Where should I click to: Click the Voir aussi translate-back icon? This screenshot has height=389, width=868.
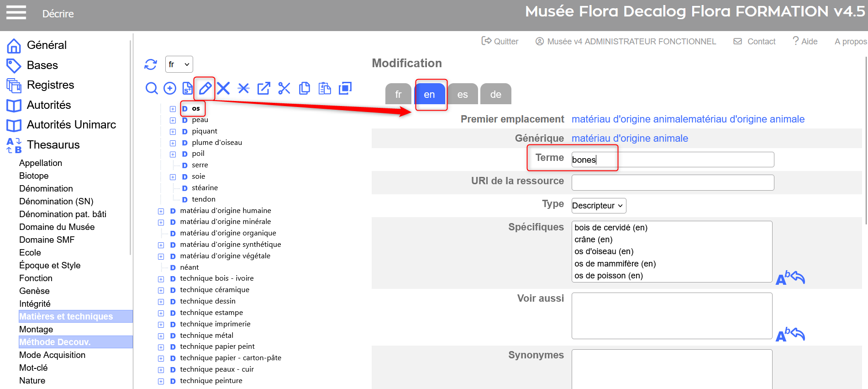click(790, 335)
